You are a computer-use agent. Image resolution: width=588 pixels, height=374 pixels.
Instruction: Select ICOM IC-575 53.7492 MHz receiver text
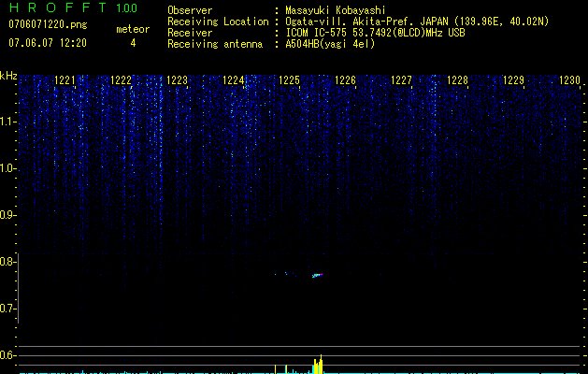pyautogui.click(x=375, y=33)
